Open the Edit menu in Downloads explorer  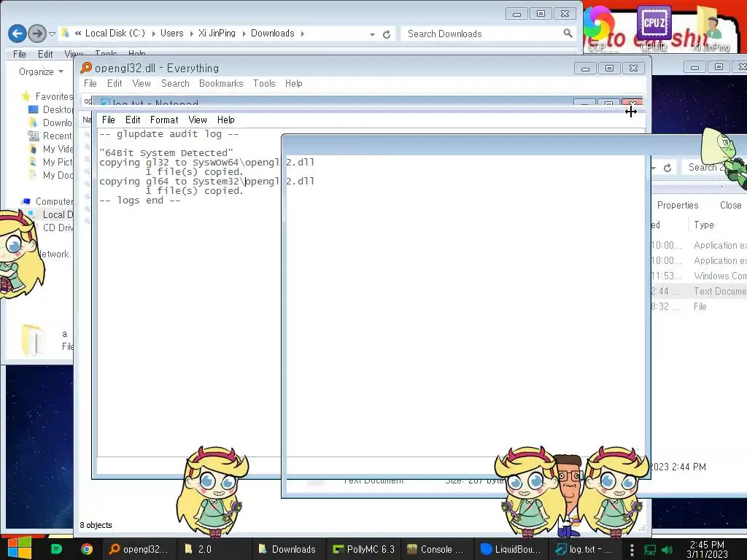(x=45, y=54)
